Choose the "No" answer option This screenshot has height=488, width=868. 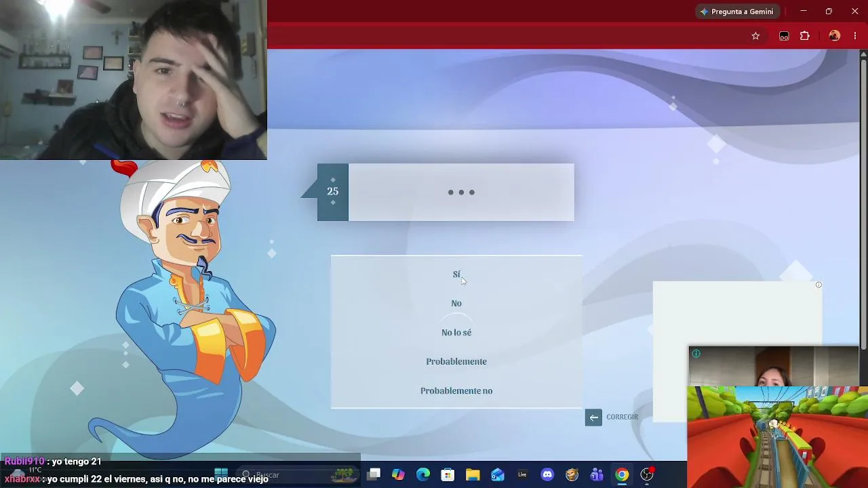point(456,304)
